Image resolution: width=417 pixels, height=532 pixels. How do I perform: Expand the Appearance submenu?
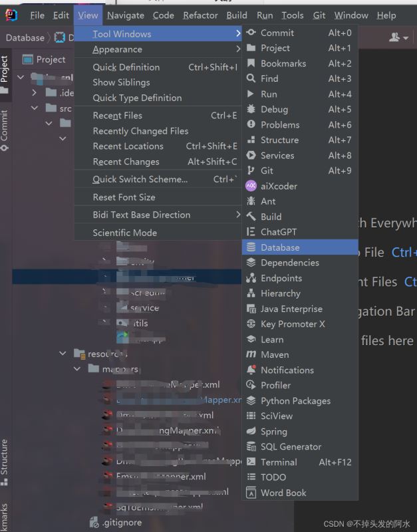(x=158, y=49)
